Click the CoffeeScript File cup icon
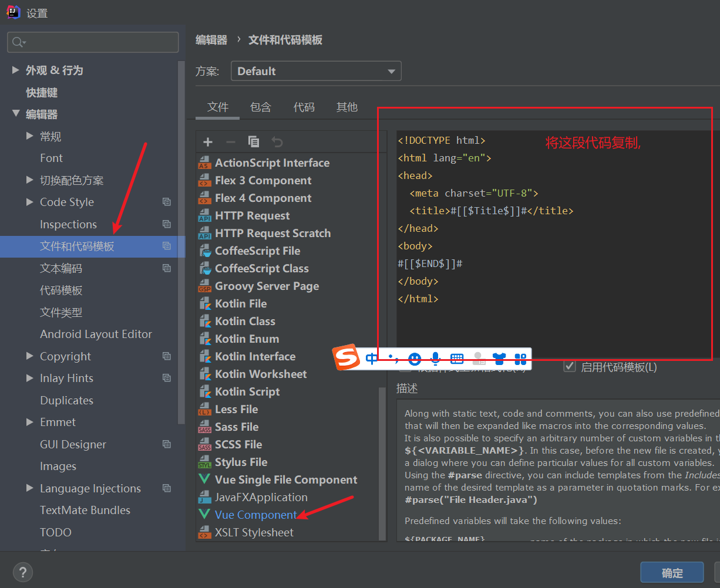Image resolution: width=720 pixels, height=588 pixels. [205, 251]
